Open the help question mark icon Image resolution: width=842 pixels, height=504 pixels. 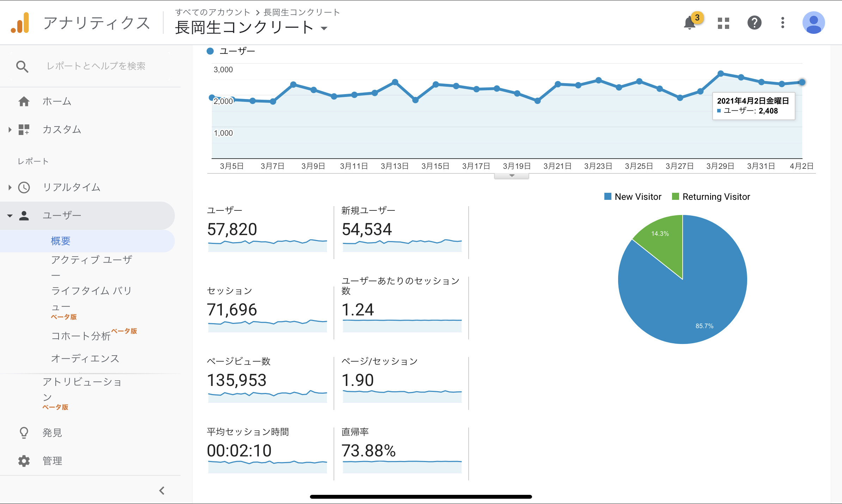(755, 23)
